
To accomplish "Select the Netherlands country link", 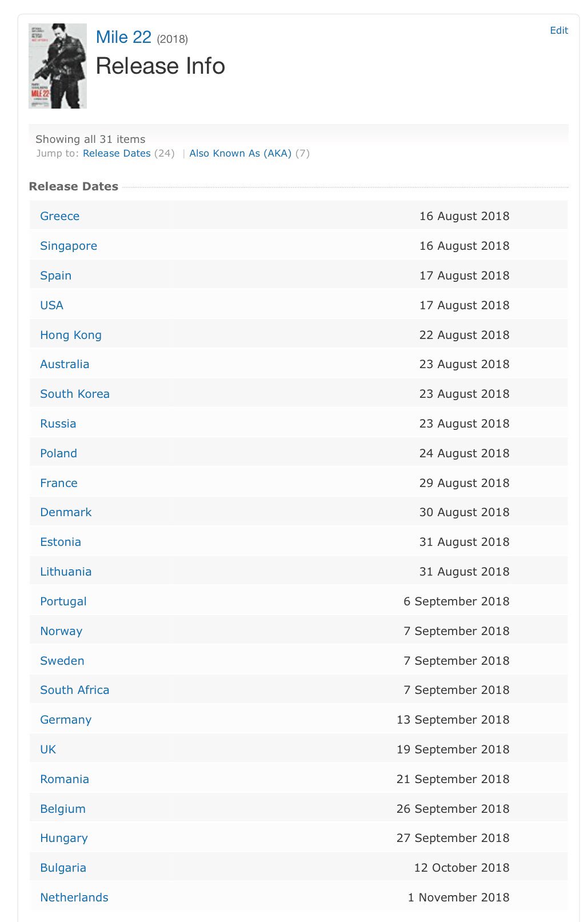I will (74, 897).
